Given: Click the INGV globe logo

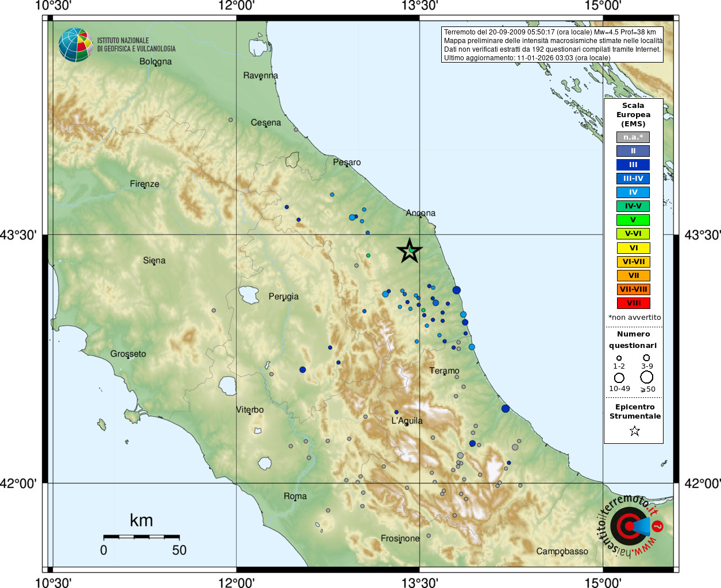Looking at the screenshot, I should pyautogui.click(x=75, y=45).
